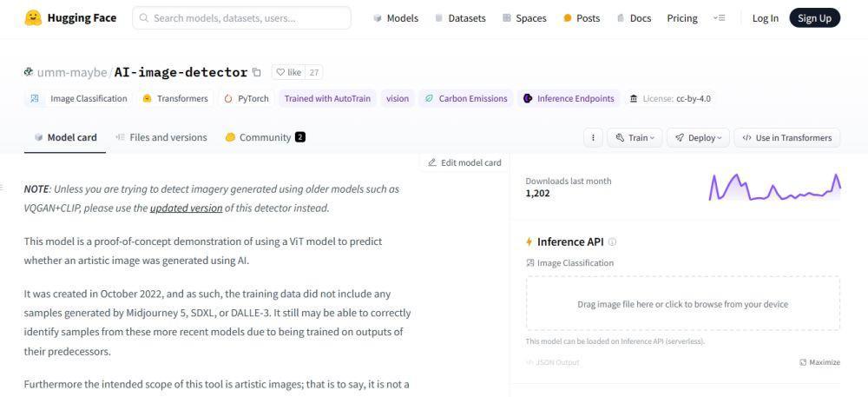Click the umm-maybe user avatar icon
Screen dimensions: 868x397
(x=29, y=72)
